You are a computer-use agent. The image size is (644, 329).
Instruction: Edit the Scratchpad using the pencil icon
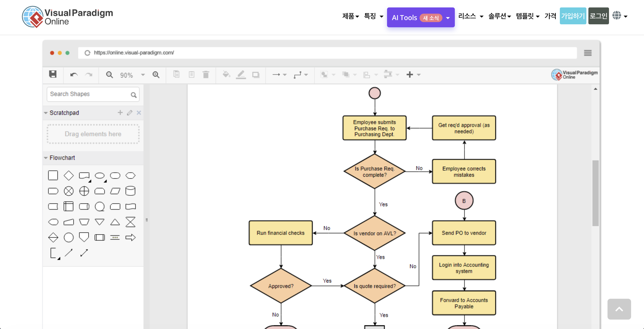pos(130,113)
